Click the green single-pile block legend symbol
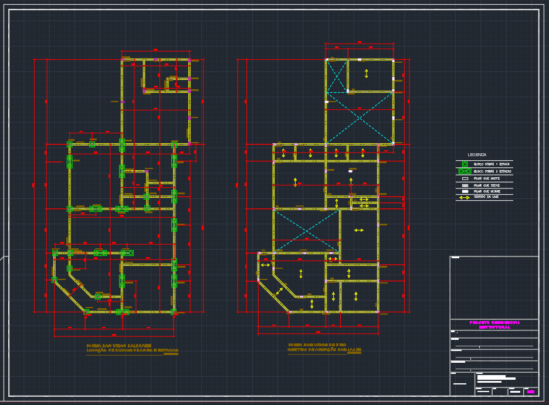The width and height of the screenshot is (549, 405). (x=465, y=164)
